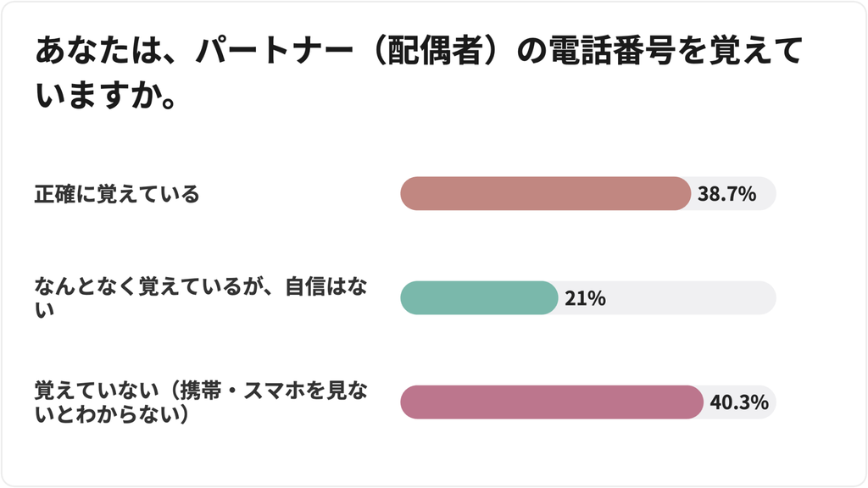Screen dimensions: 868x488
Task: Click the 正確に覚えている label
Action: click(117, 194)
